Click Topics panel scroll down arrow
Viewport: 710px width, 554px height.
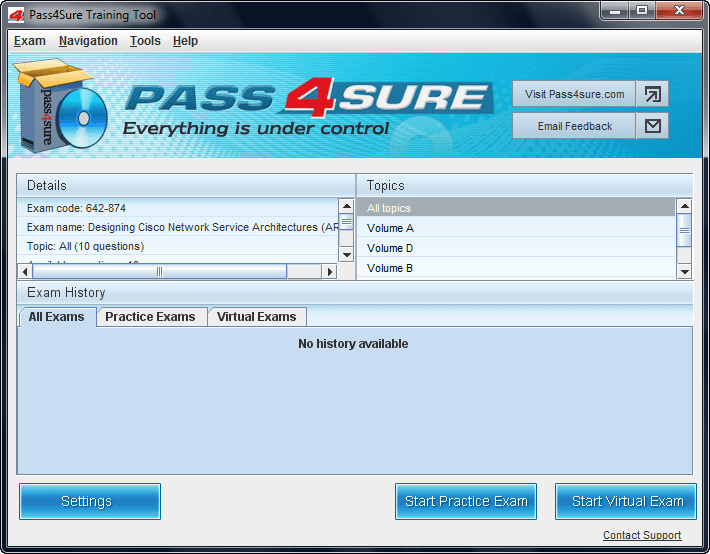(x=684, y=272)
